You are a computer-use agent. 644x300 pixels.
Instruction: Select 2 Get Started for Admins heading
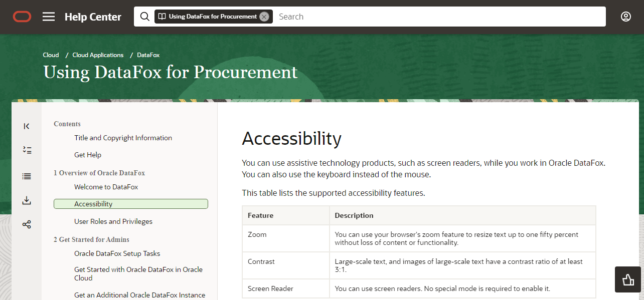click(91, 239)
